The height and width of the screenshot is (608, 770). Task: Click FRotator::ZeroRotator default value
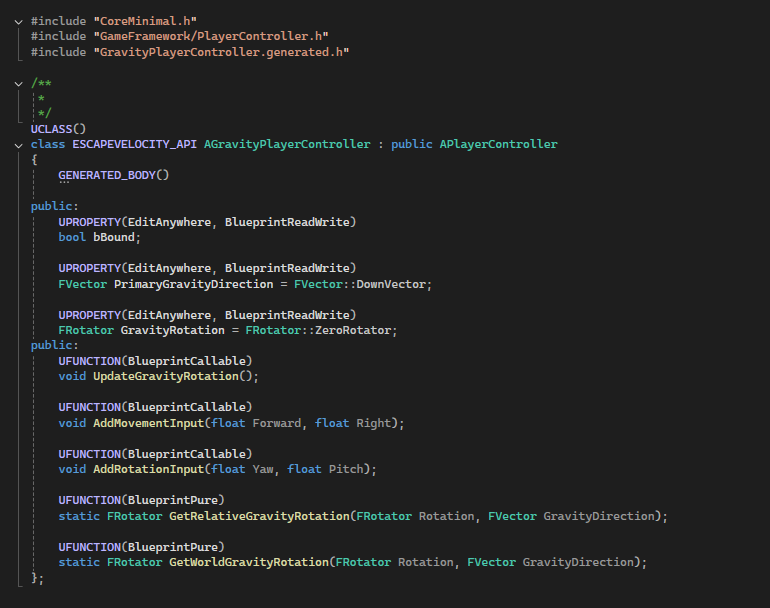coord(318,330)
